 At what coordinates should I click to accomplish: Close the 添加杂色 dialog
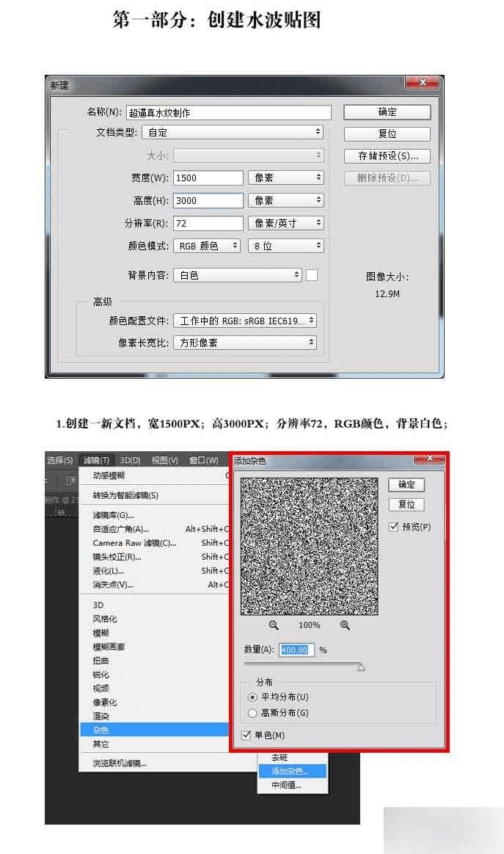click(x=429, y=459)
